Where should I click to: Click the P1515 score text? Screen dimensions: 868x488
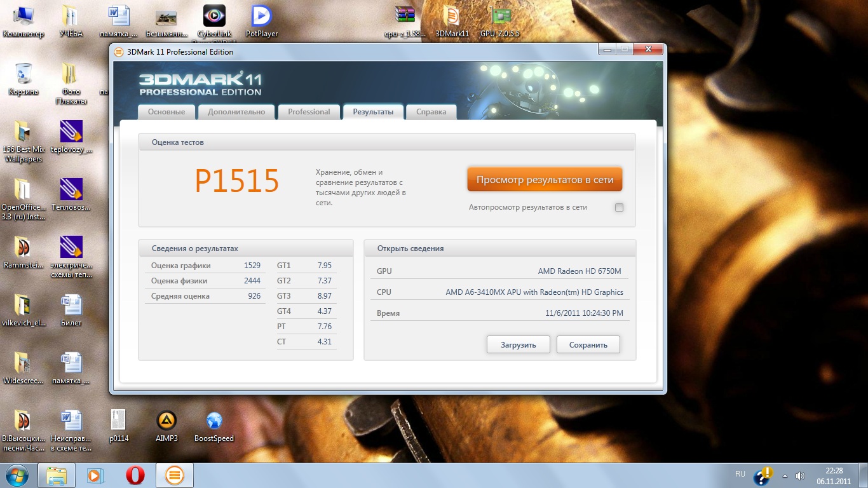tap(237, 181)
